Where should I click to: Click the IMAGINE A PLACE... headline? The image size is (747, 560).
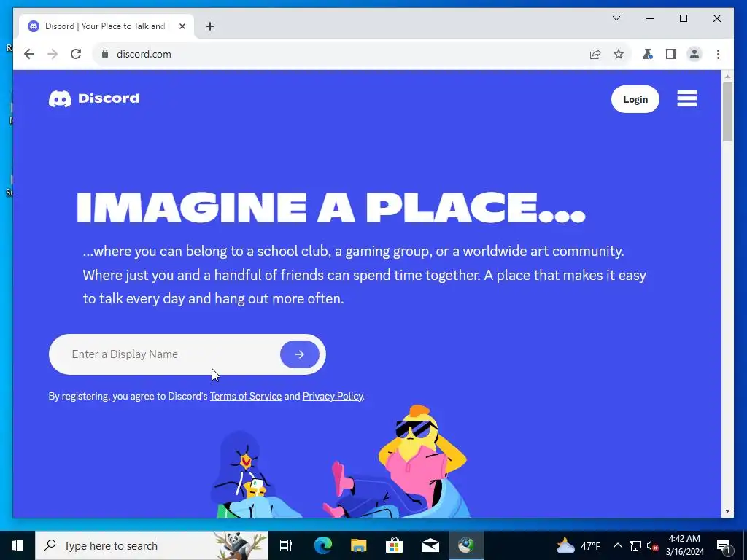point(330,208)
